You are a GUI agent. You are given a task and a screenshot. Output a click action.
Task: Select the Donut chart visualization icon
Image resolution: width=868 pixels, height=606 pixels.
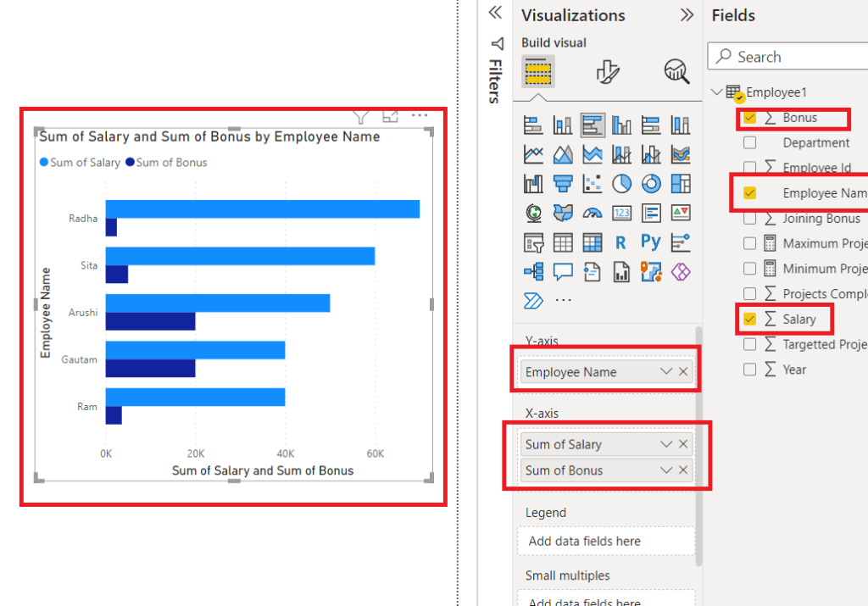[651, 183]
